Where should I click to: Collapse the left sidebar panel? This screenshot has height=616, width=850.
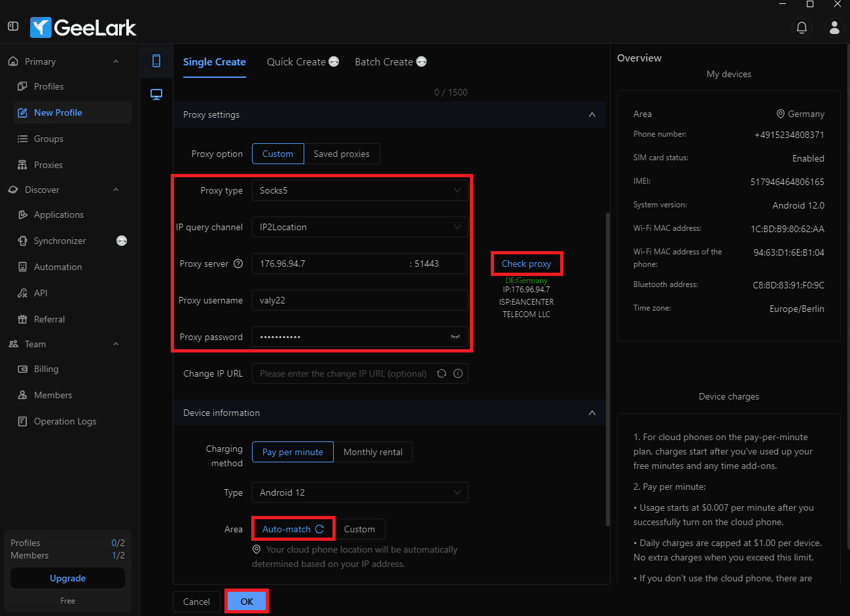point(12,26)
